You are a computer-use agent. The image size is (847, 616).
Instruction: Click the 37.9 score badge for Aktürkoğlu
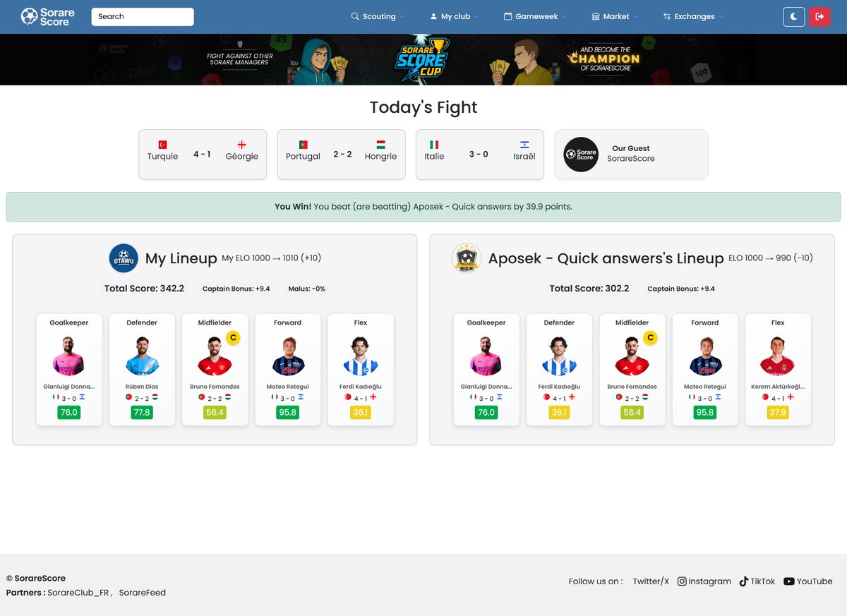(x=778, y=412)
